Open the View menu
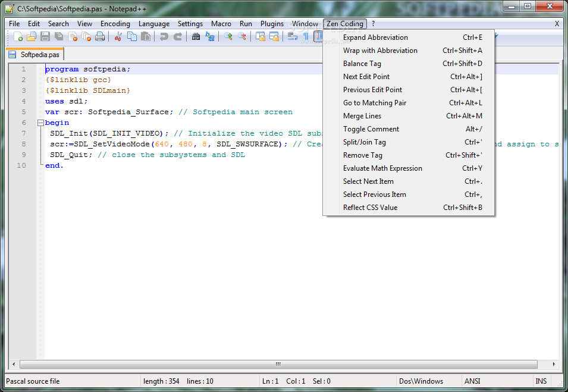The image size is (568, 392). pos(84,24)
